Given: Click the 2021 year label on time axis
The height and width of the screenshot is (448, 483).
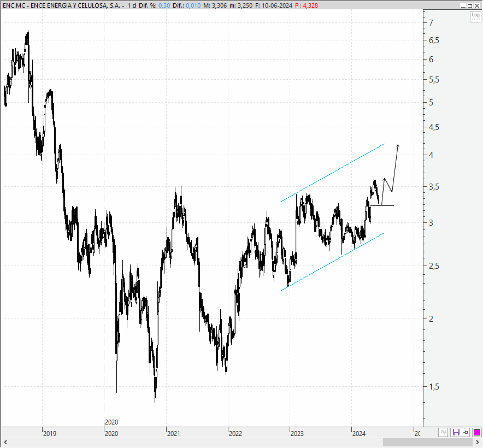Looking at the screenshot, I should [173, 433].
